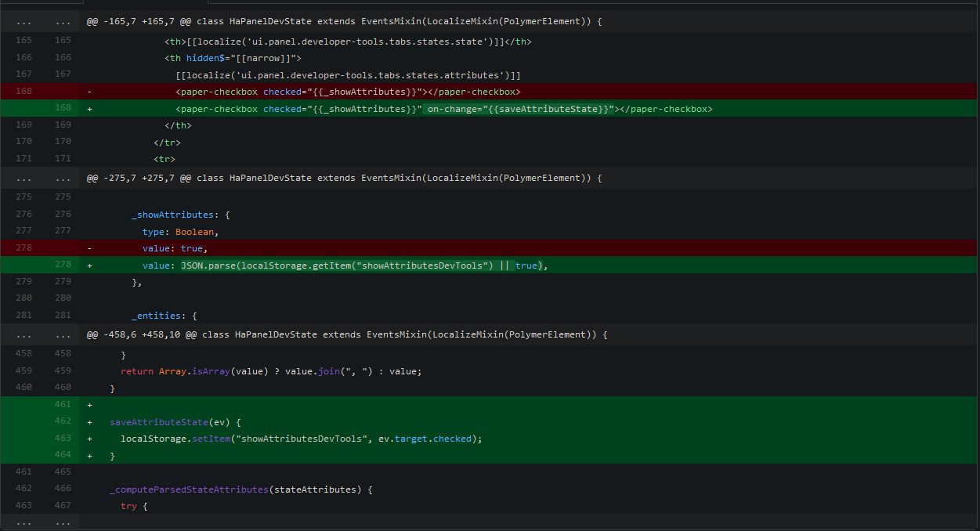
Task: Click the highlighted on-change="{{saveAttributeState}}" attribute
Action: click(x=520, y=109)
